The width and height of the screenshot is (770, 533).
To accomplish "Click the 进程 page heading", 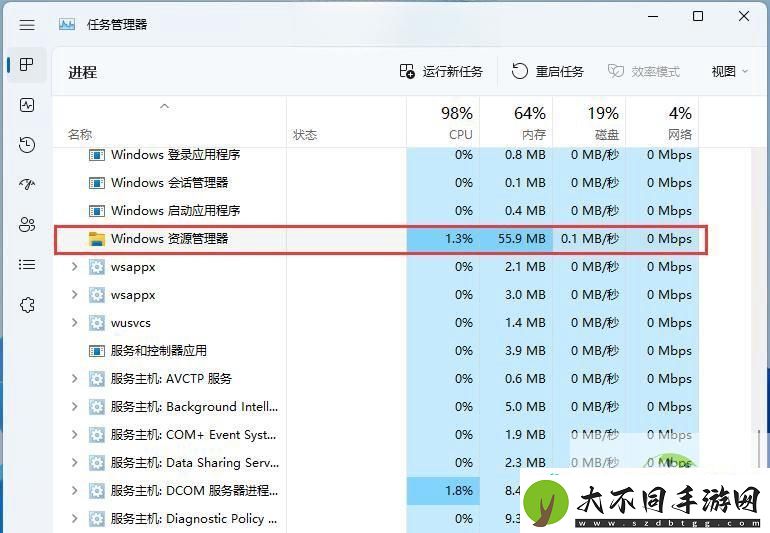I will click(x=82, y=73).
